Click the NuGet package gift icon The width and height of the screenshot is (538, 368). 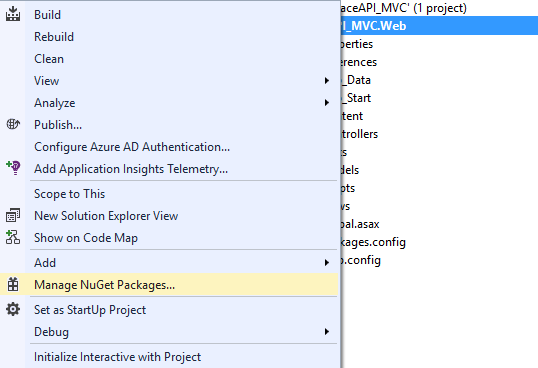13,285
